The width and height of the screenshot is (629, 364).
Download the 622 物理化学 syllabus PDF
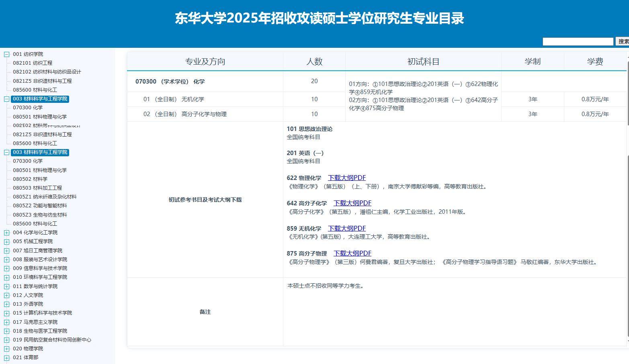click(x=347, y=178)
